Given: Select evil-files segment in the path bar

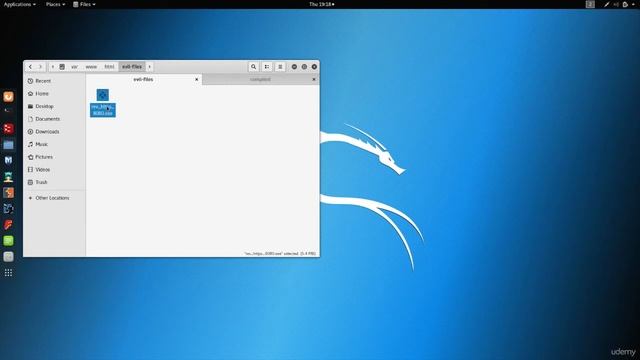Looking at the screenshot, I should pyautogui.click(x=132, y=67).
